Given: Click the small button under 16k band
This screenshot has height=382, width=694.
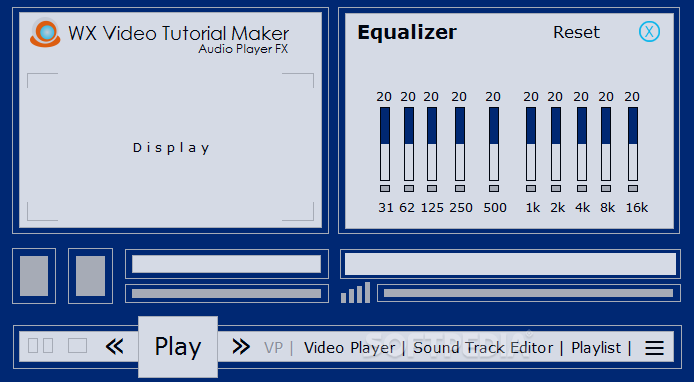Looking at the screenshot, I should [633, 189].
